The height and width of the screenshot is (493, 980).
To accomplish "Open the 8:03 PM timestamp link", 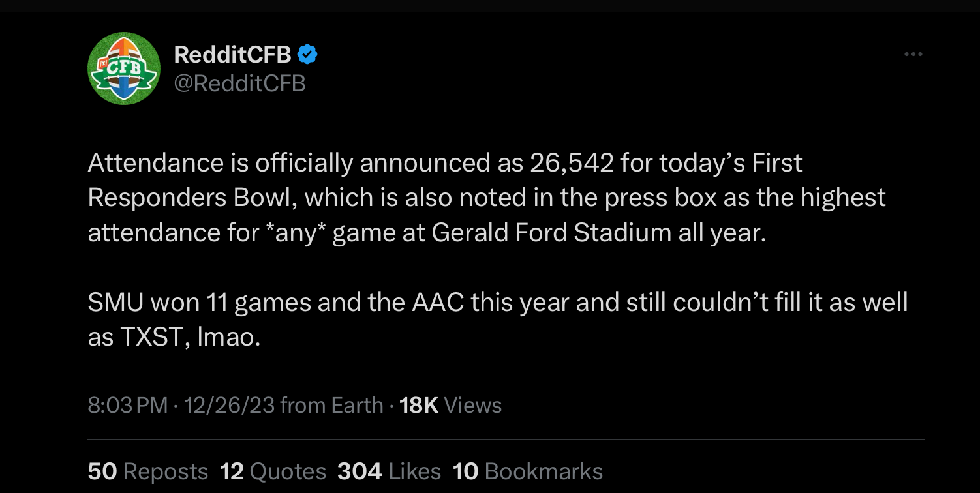I will click(x=128, y=405).
